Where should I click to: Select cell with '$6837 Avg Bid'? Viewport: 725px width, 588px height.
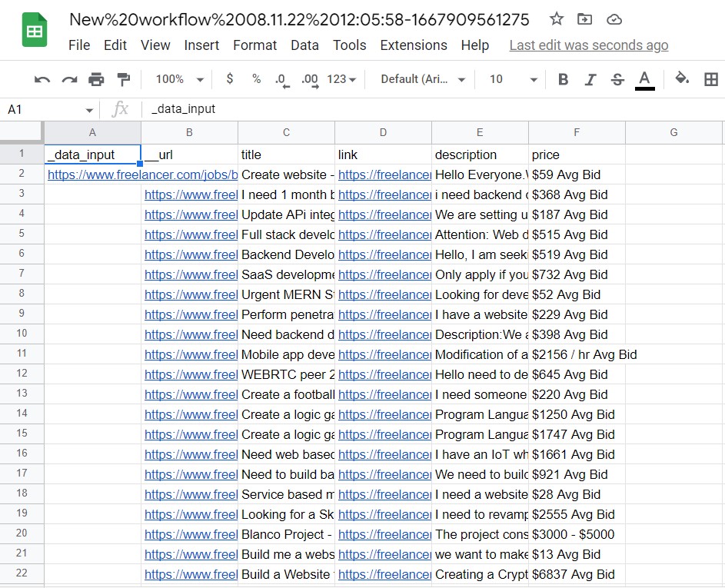pos(577,573)
